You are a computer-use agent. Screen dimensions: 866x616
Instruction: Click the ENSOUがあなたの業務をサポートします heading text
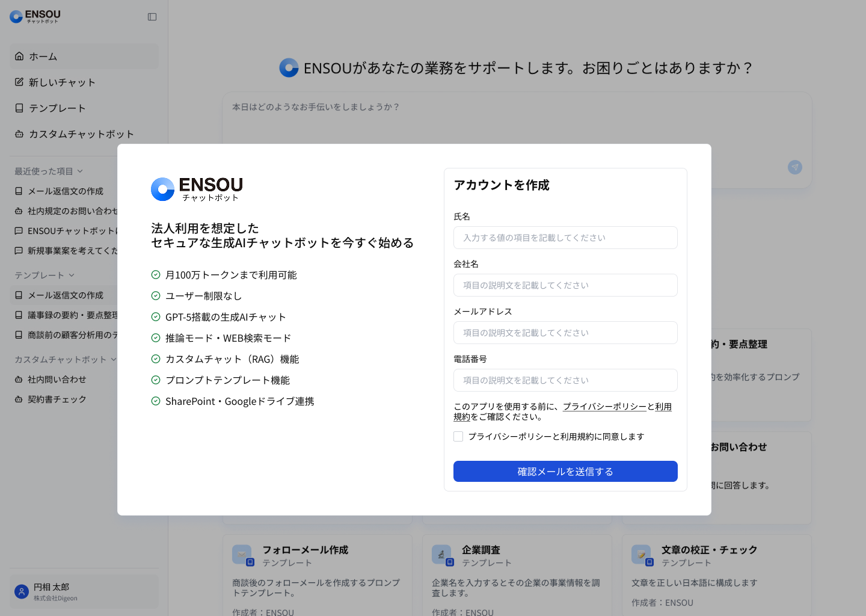pyautogui.click(x=528, y=68)
